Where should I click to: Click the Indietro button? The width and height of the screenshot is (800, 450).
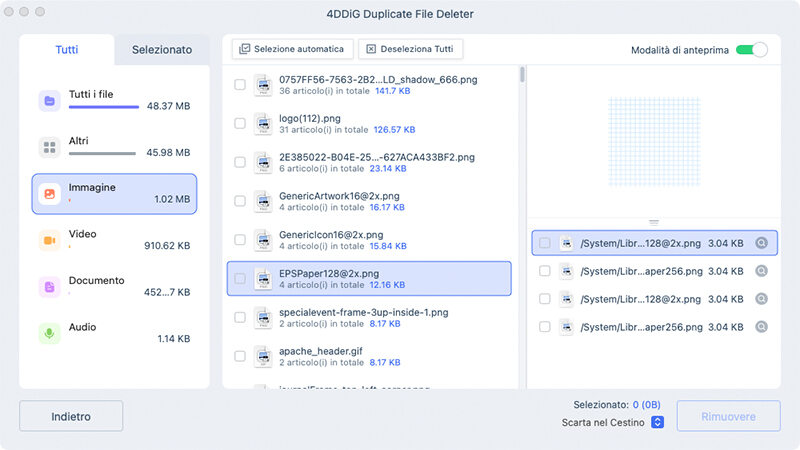(x=71, y=416)
